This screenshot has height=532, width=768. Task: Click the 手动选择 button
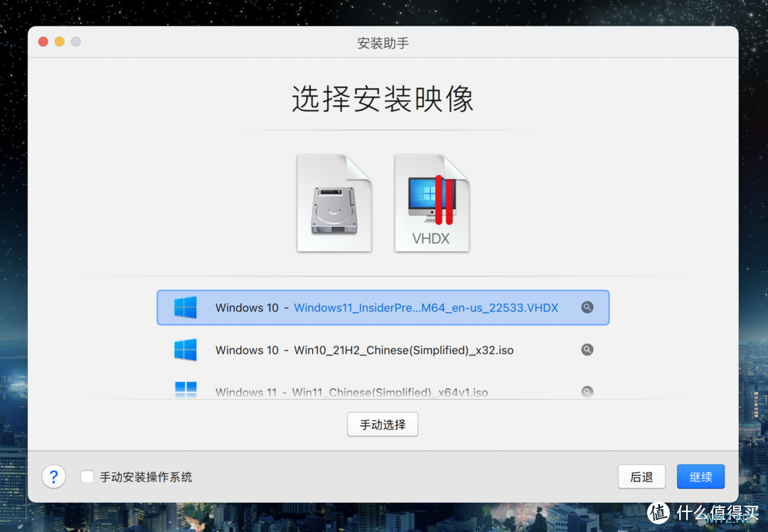[x=383, y=424]
